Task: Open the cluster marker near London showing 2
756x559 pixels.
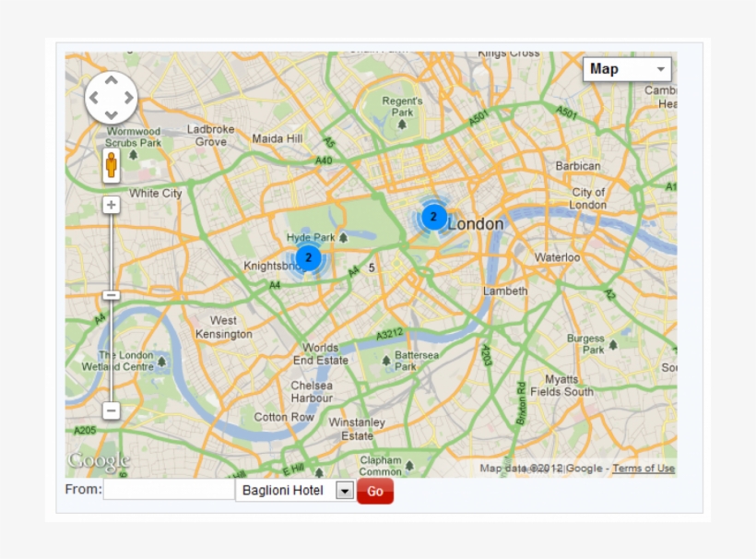Action: (x=432, y=217)
